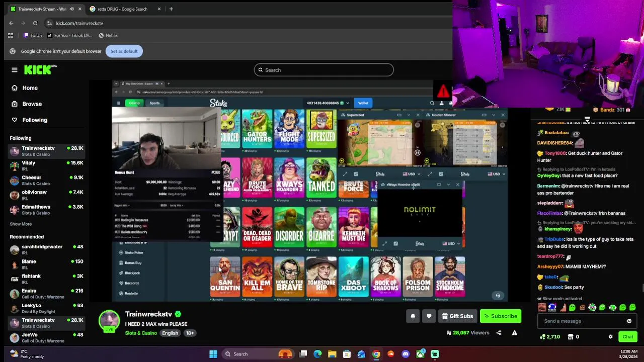The height and width of the screenshot is (362, 644).
Task: Open Task View on taskbar
Action: [x=303, y=354]
